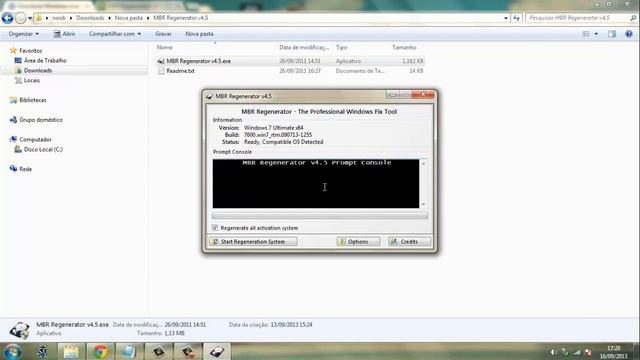Sort by Tipo column header
640x360 pixels.
tap(341, 47)
